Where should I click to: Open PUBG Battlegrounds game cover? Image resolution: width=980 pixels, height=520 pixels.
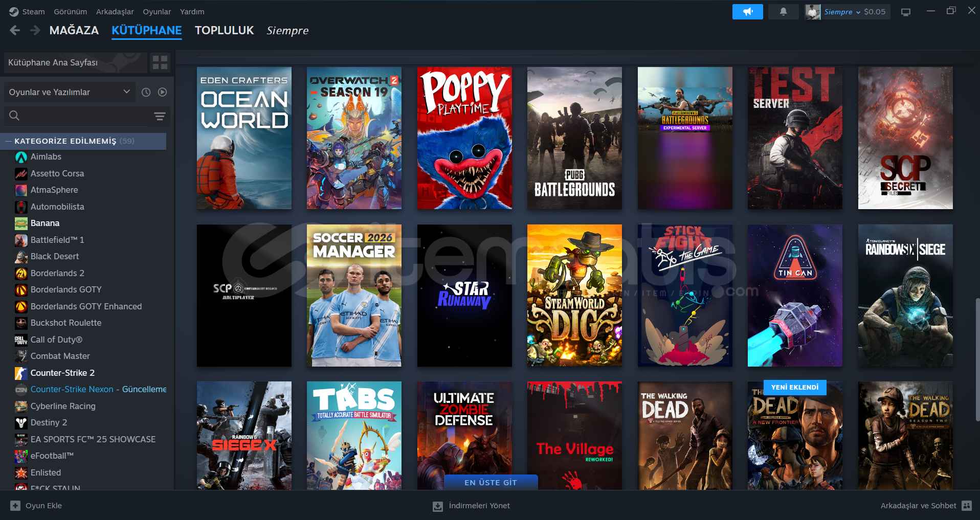click(x=574, y=138)
